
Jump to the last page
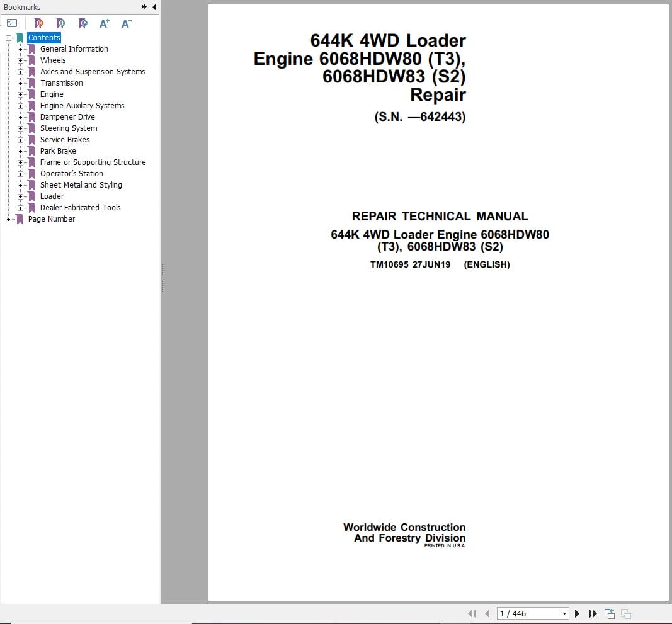(593, 613)
